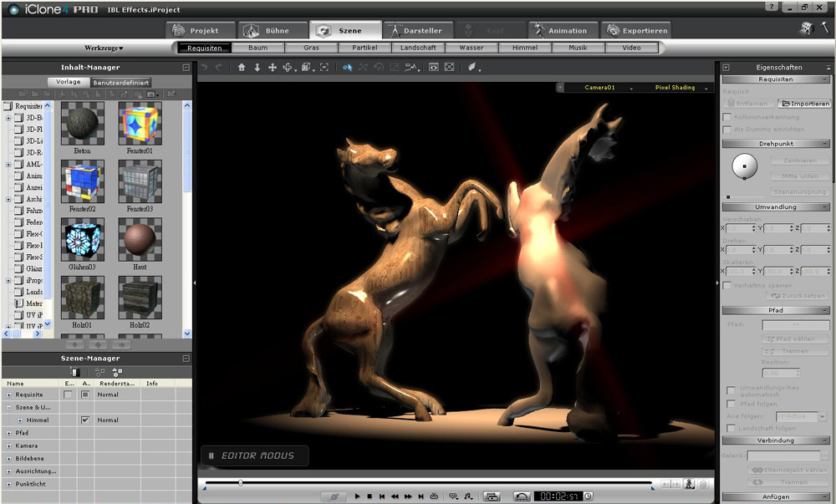
Task: Click the timeline playhead slider
Action: pos(241,483)
